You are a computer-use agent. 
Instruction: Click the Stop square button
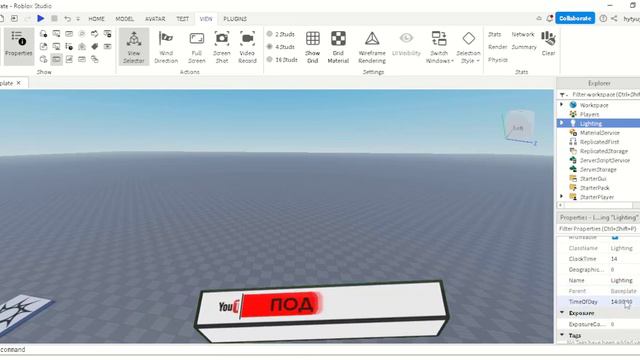point(54,18)
